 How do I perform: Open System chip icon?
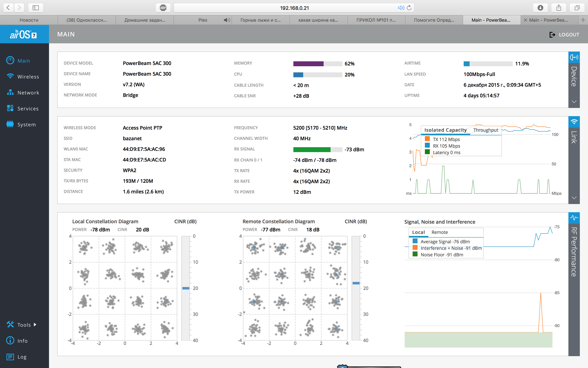click(x=10, y=124)
